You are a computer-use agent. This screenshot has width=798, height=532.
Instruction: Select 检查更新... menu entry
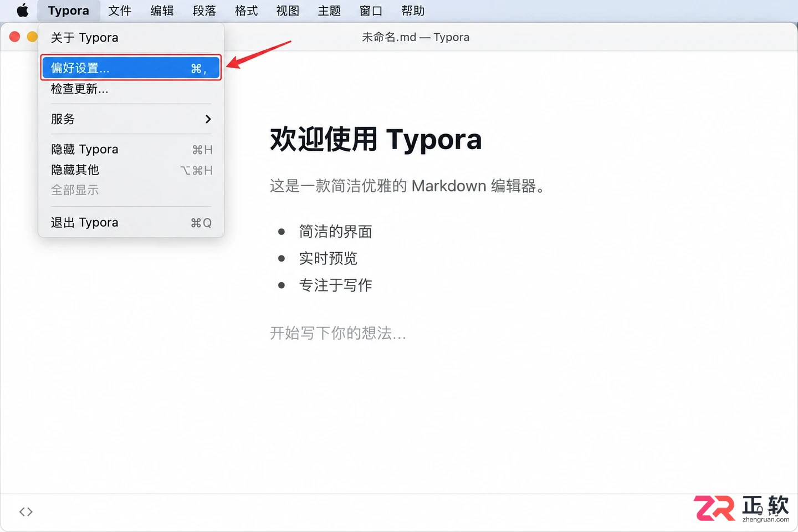tap(131, 89)
